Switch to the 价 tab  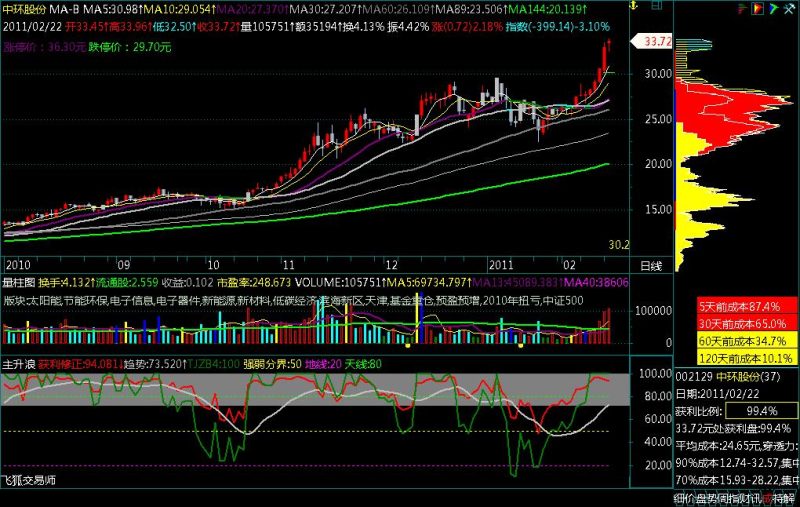(690, 499)
